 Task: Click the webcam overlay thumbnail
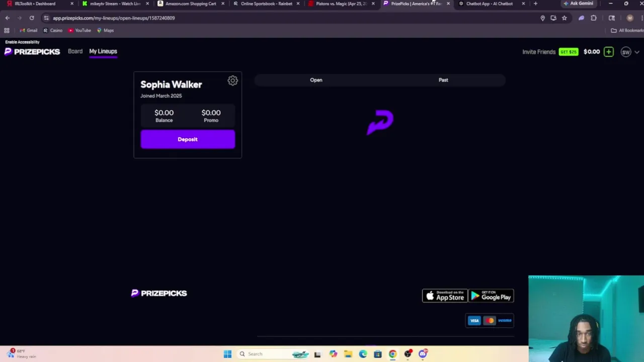click(586, 318)
